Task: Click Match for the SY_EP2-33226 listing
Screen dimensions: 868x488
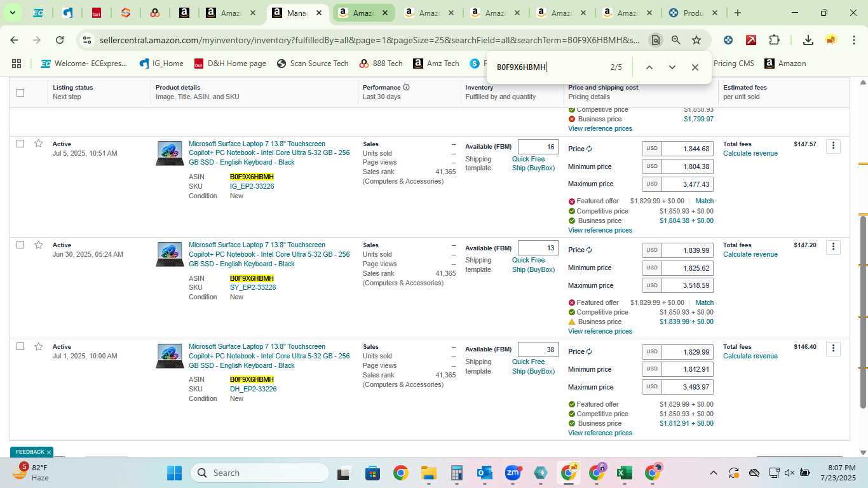Action: tap(704, 302)
